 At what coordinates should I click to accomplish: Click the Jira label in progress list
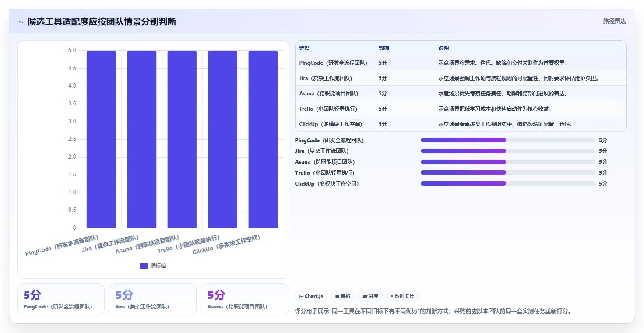(322, 151)
